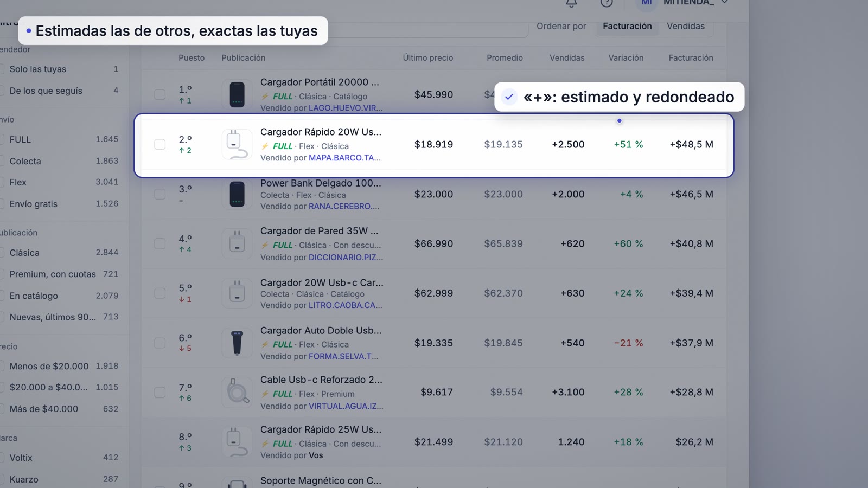Click the Variación column header

pyautogui.click(x=626, y=57)
